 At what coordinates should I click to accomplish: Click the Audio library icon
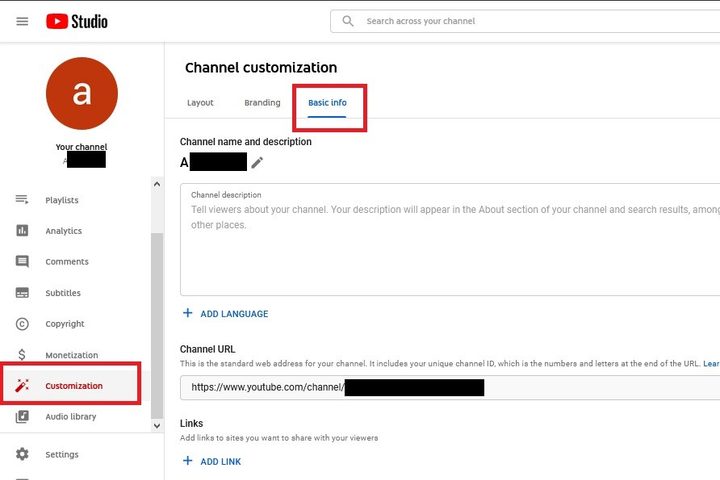[x=22, y=417]
